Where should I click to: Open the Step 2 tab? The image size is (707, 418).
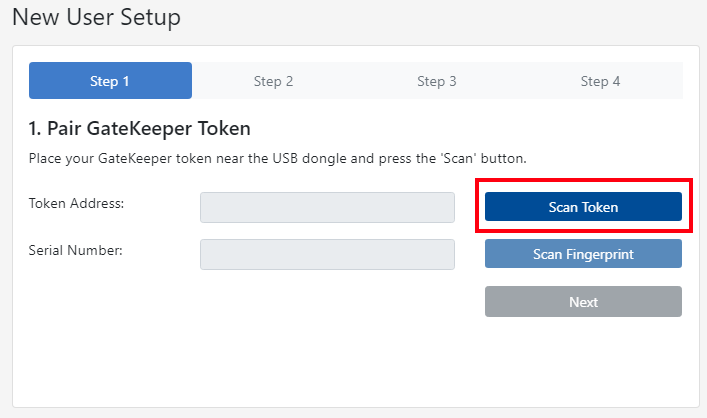[273, 81]
